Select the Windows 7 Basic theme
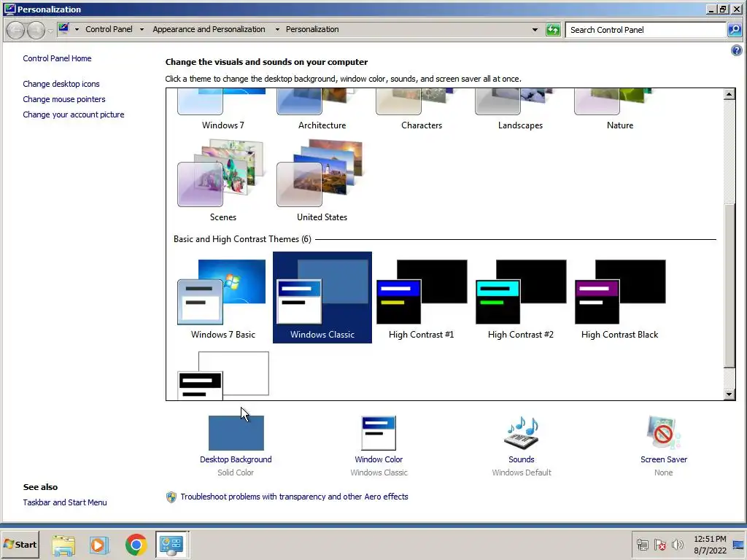 click(x=222, y=298)
